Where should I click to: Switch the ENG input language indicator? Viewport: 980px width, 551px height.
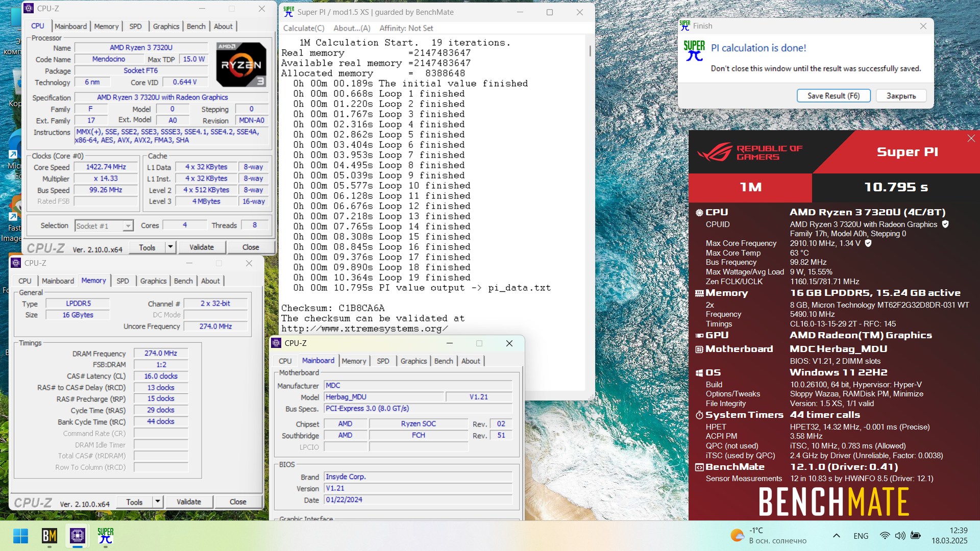tap(861, 536)
